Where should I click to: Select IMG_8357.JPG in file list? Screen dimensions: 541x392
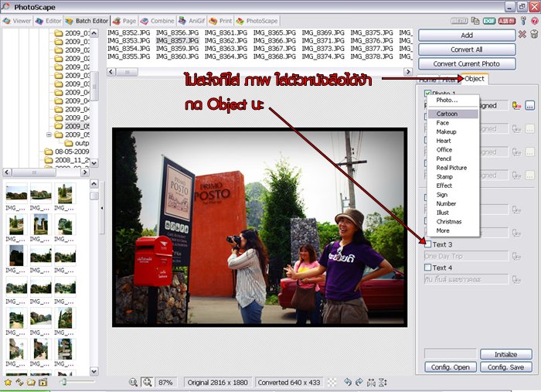(x=177, y=40)
